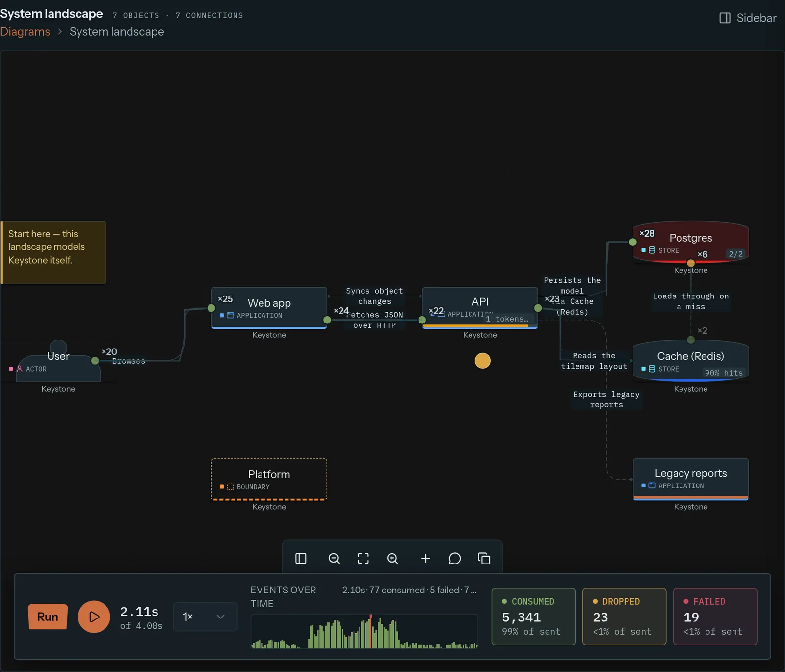Select the Postgres store node

point(691,242)
